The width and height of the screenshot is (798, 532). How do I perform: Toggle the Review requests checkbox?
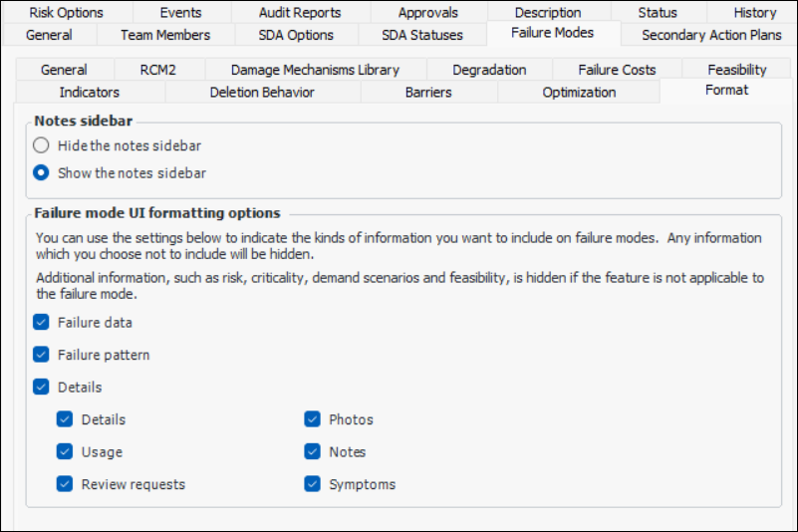tap(65, 484)
